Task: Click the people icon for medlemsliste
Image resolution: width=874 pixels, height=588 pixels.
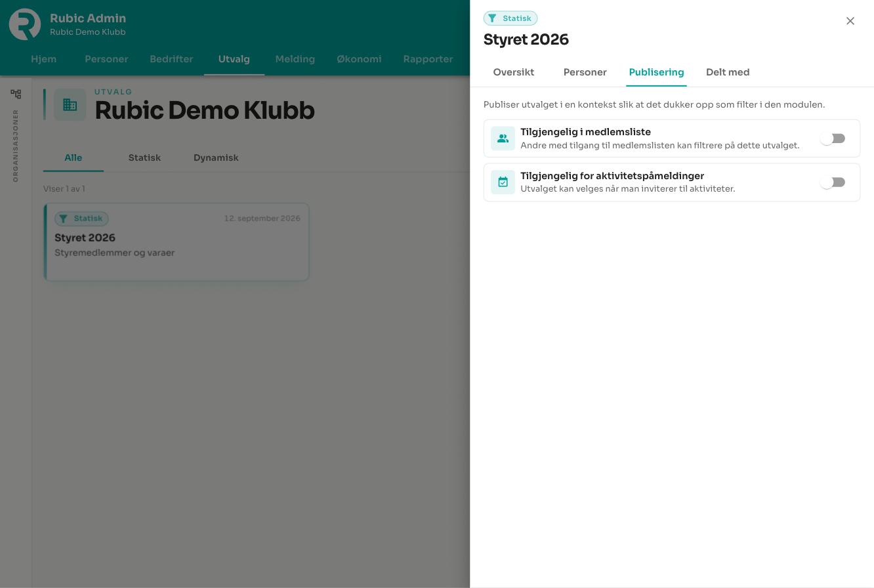Action: pyautogui.click(x=503, y=138)
